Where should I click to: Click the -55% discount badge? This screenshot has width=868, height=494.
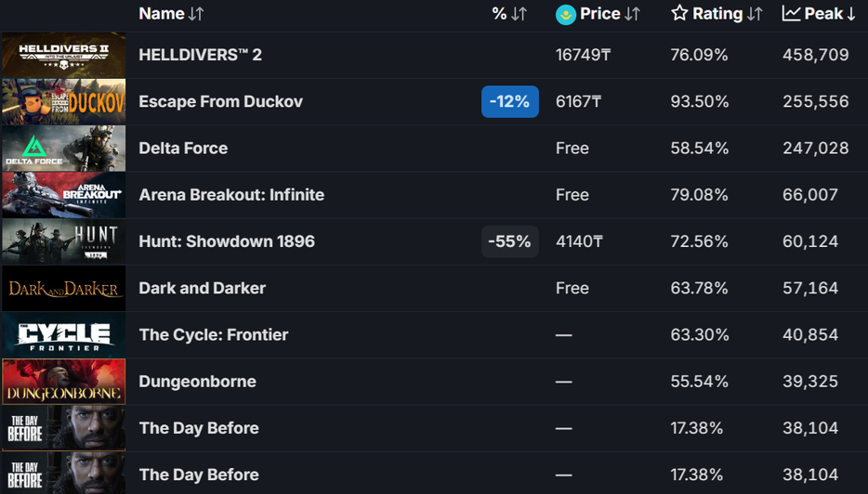pos(510,241)
